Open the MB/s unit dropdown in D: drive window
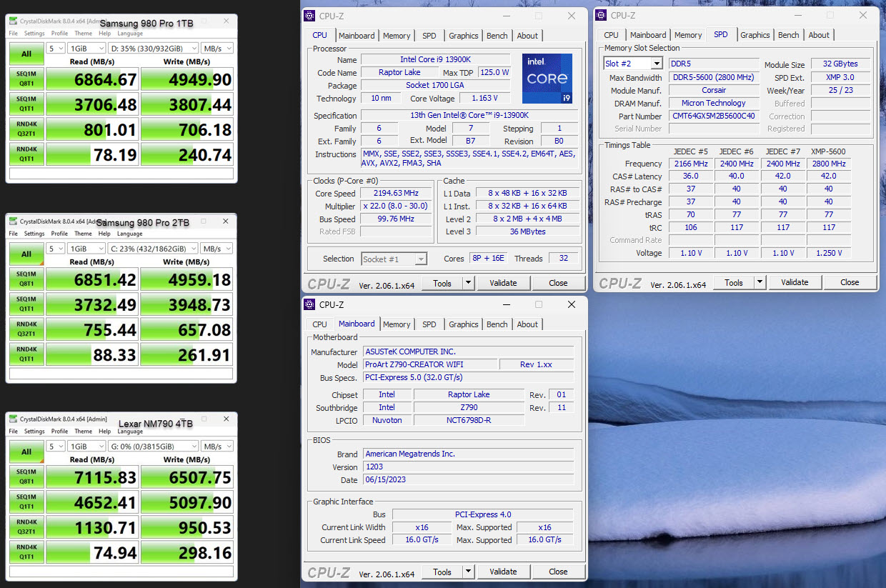The width and height of the screenshot is (886, 588). click(x=217, y=49)
